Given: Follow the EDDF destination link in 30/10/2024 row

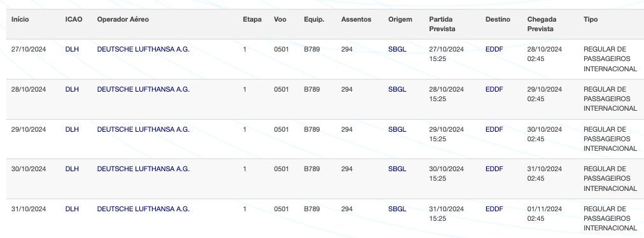Looking at the screenshot, I should (494, 169).
